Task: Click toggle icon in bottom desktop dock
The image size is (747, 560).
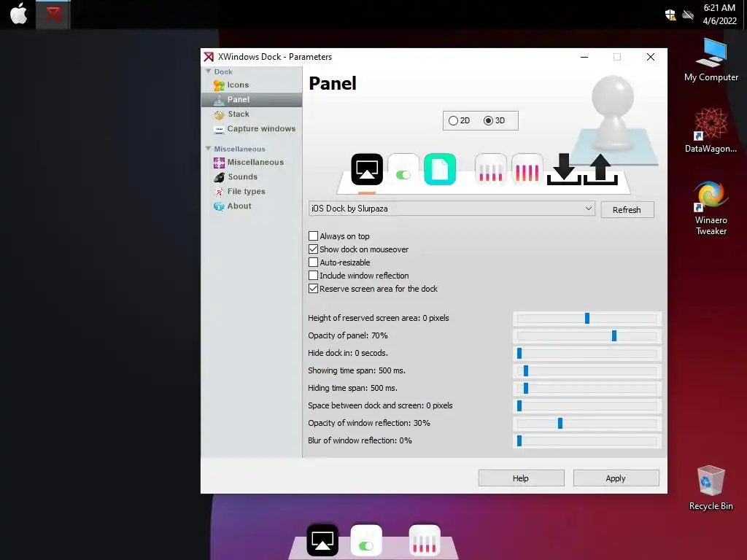Action: [x=366, y=540]
